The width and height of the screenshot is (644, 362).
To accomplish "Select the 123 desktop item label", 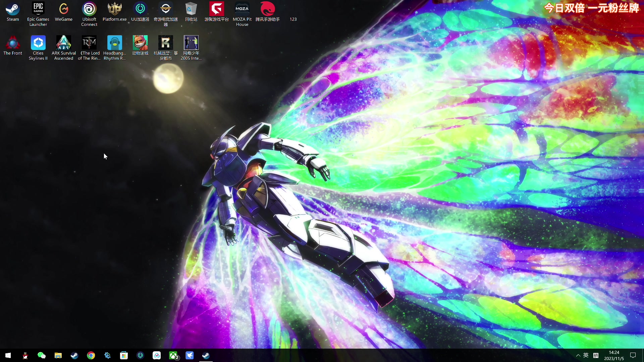I will pyautogui.click(x=293, y=19).
